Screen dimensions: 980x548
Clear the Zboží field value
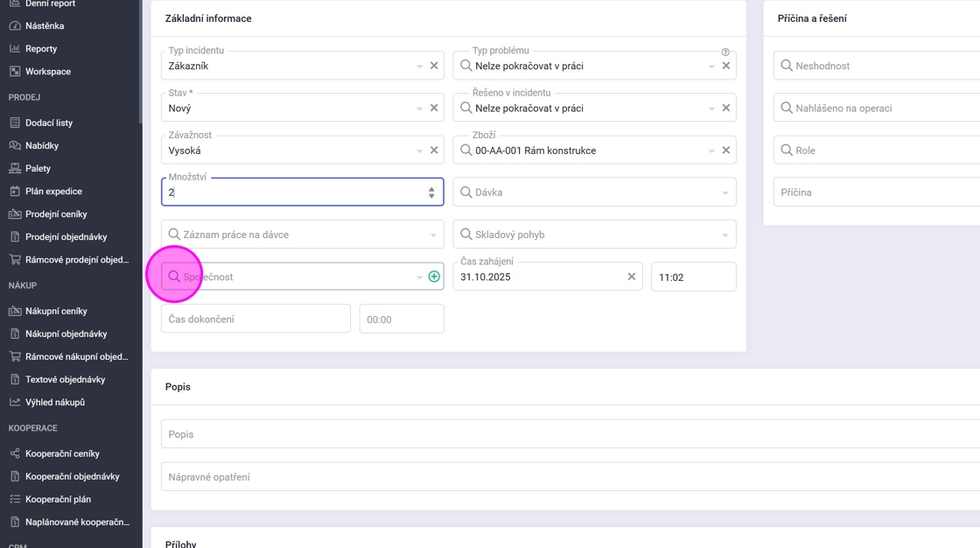[x=725, y=151]
